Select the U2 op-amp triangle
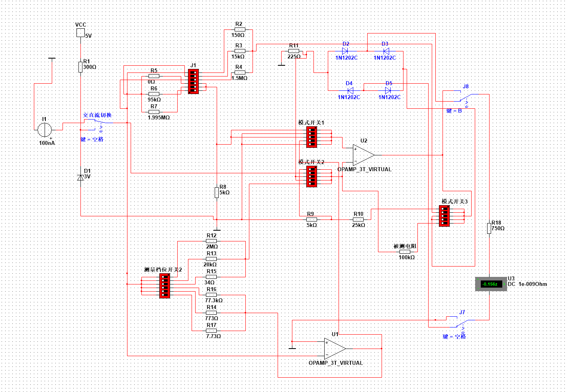The image size is (566, 392). coord(363,155)
